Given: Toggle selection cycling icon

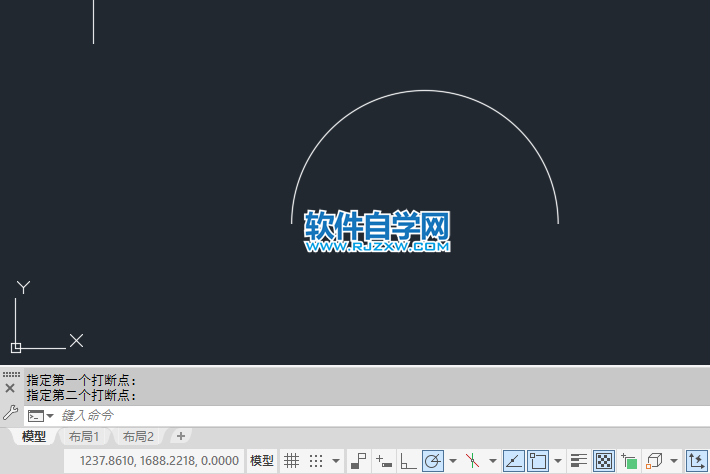Looking at the screenshot, I should (x=629, y=461).
